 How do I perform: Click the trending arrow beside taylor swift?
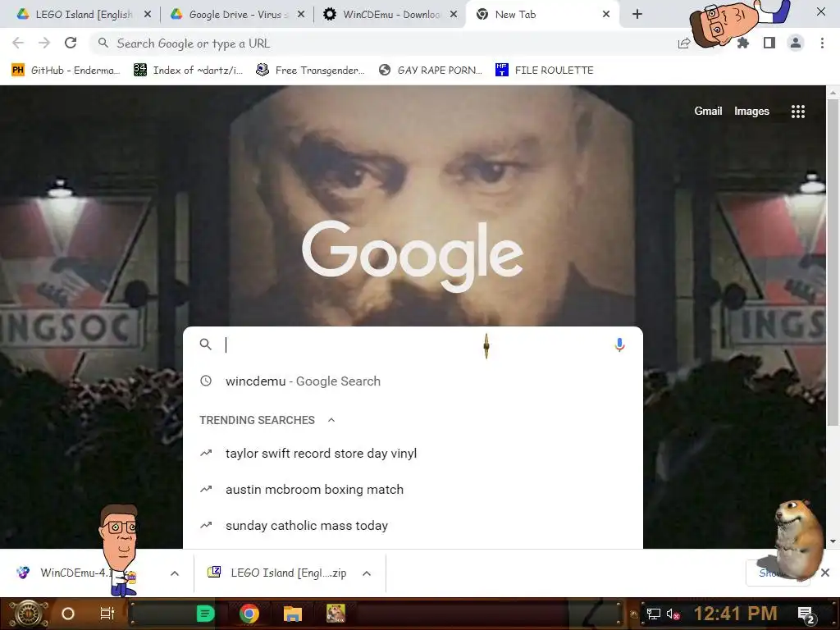point(206,453)
